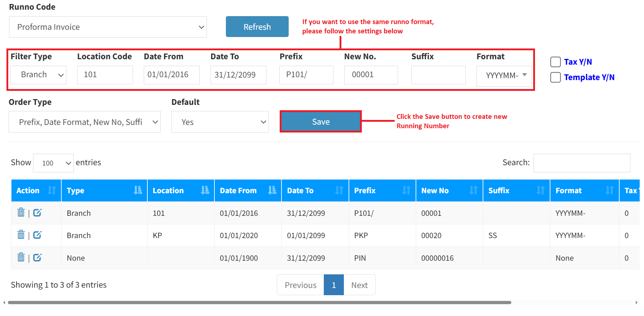
Task: Delete the Branch 101 row with trash icon
Action: [21, 213]
